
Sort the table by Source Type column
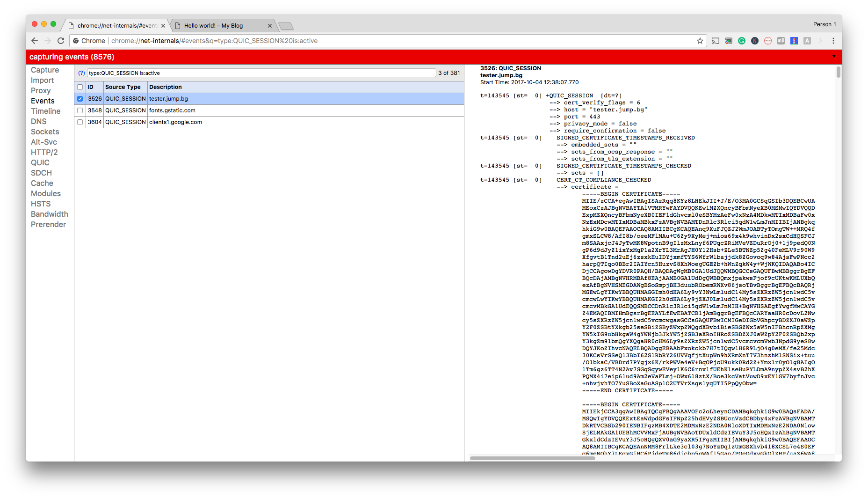[123, 87]
